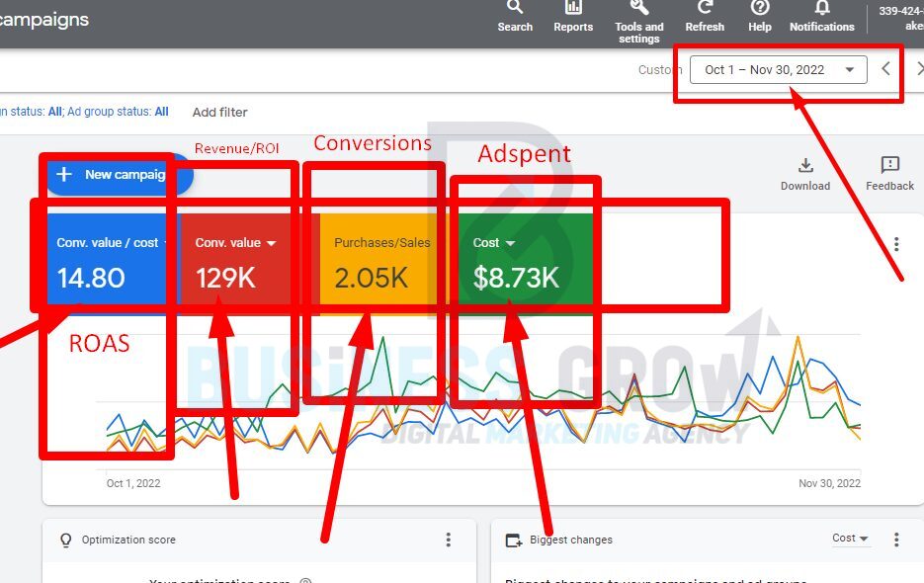Screen dimensions: 924x583
Task: Expand the Cost dropdown in Biggest changes
Action: coord(850,539)
